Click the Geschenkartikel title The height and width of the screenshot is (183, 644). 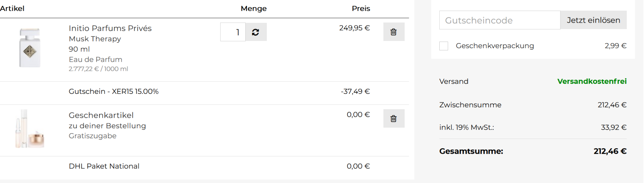pyautogui.click(x=101, y=115)
